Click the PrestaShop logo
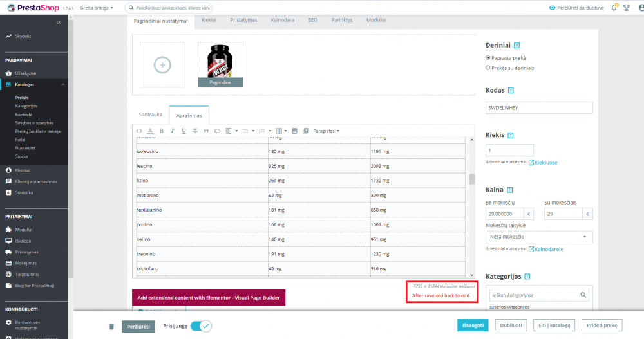The width and height of the screenshot is (644, 339). click(x=33, y=8)
